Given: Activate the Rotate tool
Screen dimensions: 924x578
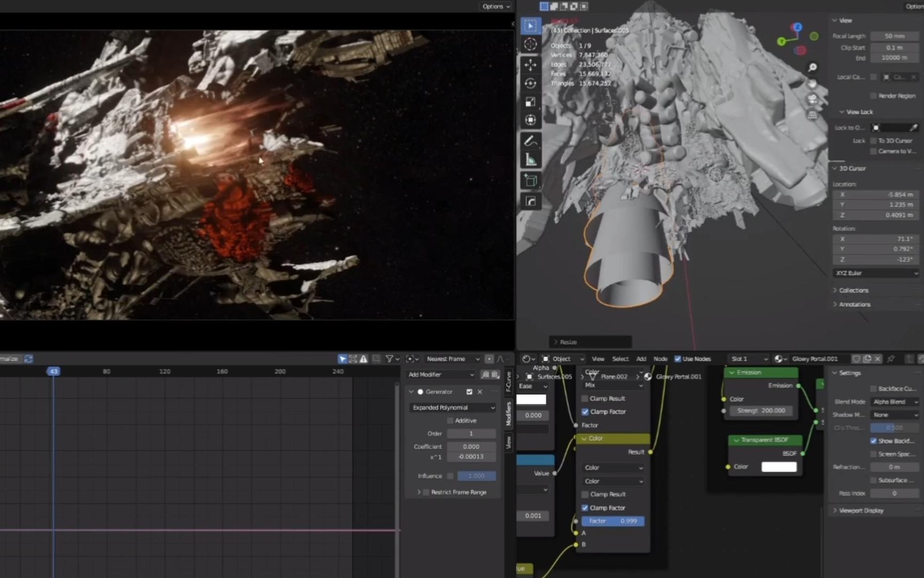Looking at the screenshot, I should point(530,83).
